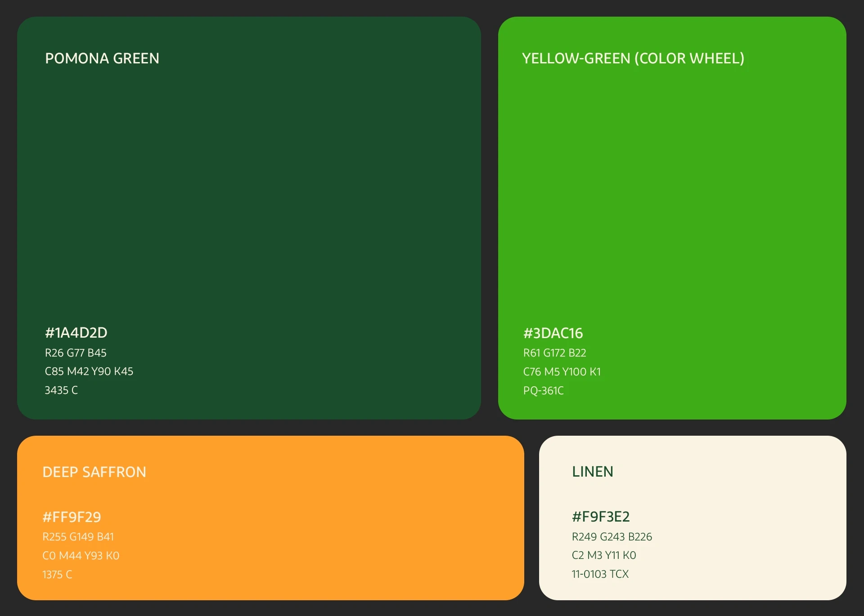Click hex code #1A4D2D
864x616 pixels.
coord(76,333)
